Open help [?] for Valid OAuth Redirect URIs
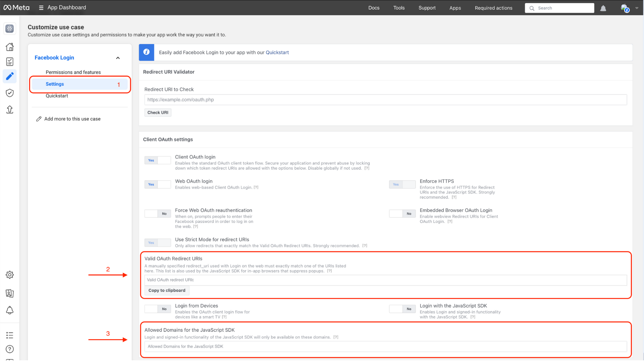Image resolution: width=644 pixels, height=362 pixels. tap(329, 271)
